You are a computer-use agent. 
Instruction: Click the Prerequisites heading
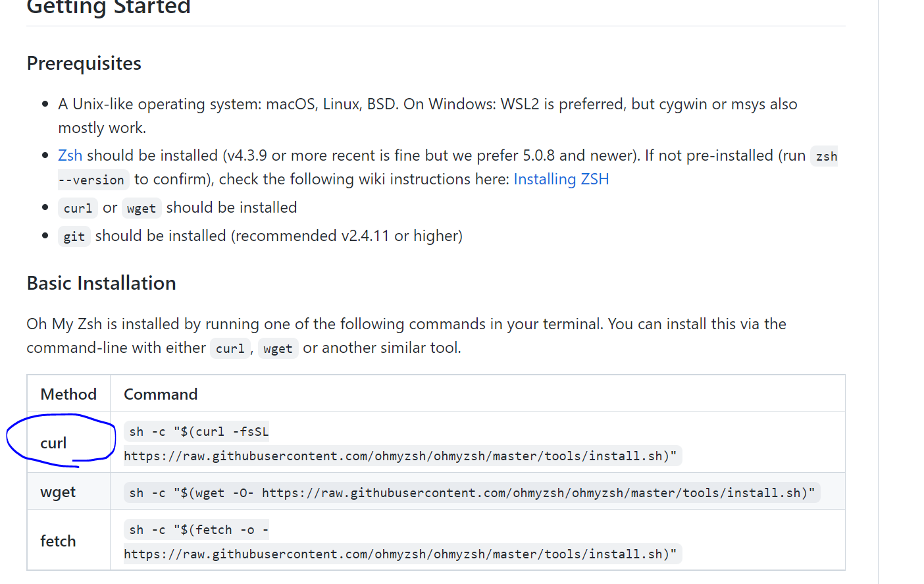pyautogui.click(x=84, y=63)
